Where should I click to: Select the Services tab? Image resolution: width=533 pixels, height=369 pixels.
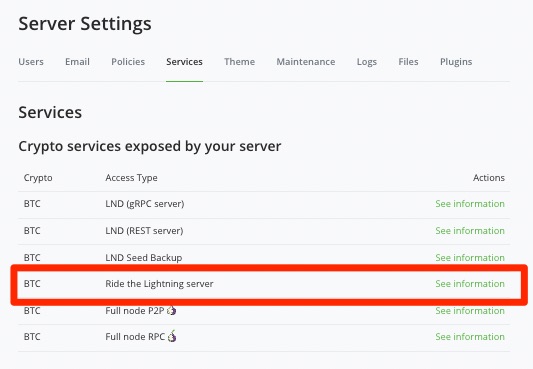click(185, 62)
